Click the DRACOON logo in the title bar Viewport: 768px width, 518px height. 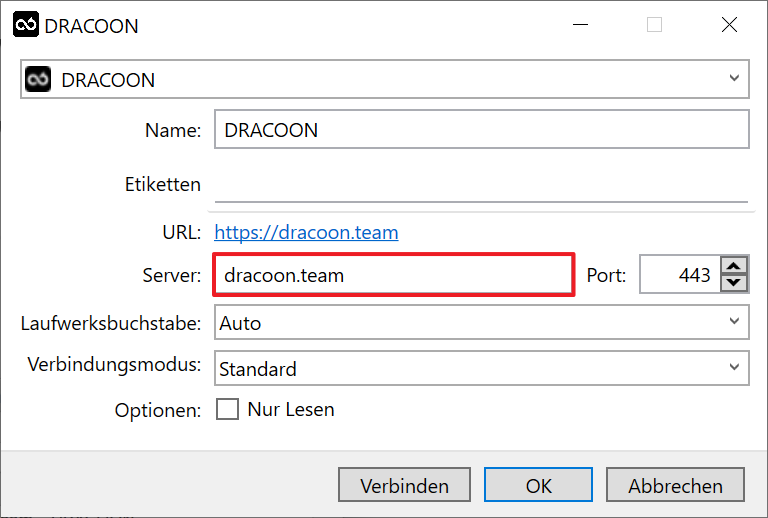[x=26, y=24]
